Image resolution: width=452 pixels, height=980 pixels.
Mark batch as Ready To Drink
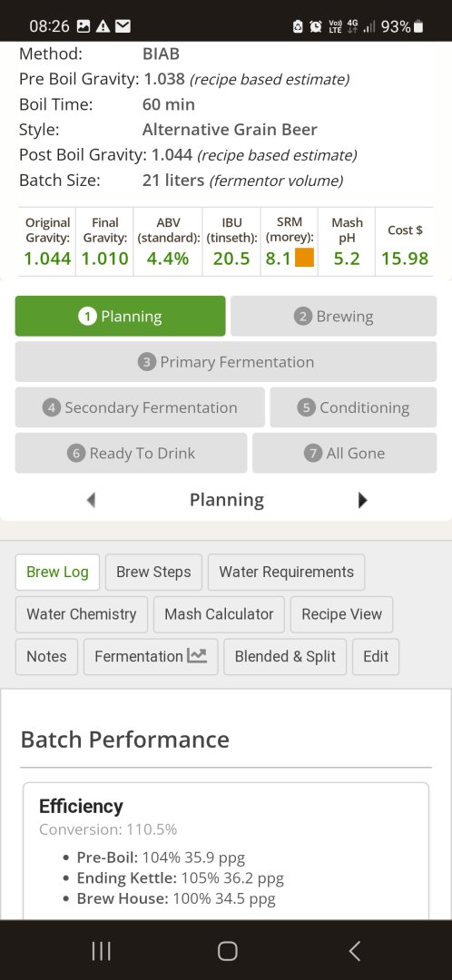coord(131,453)
